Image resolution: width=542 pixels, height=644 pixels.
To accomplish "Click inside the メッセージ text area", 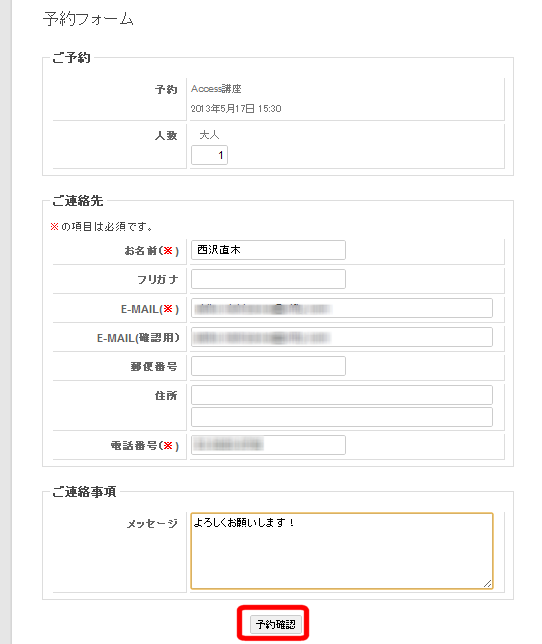I will click(342, 551).
